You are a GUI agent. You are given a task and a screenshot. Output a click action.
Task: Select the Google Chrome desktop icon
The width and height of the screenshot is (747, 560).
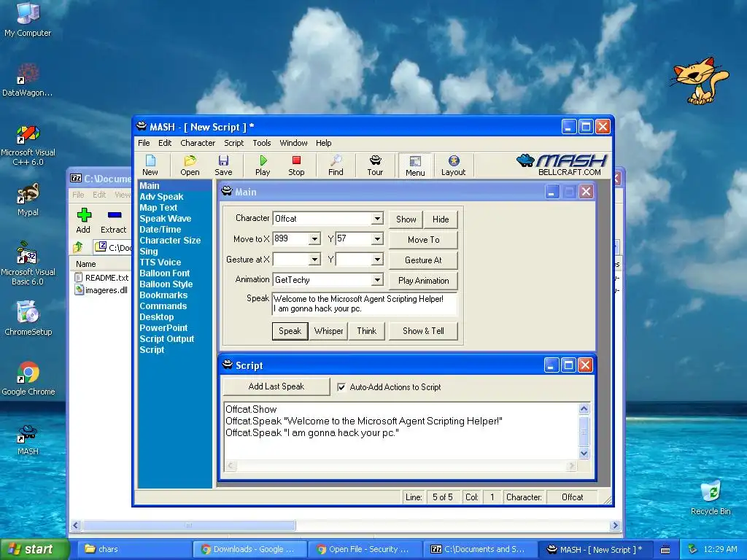[x=28, y=378]
